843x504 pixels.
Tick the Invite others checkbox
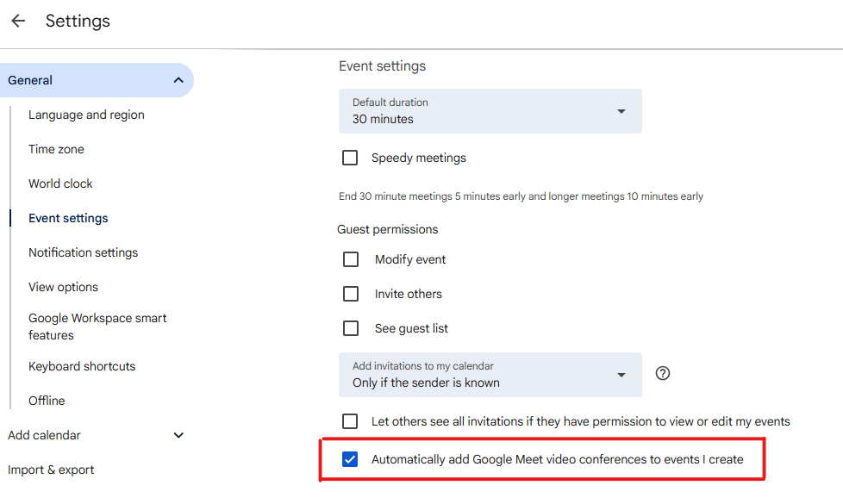pyautogui.click(x=351, y=294)
